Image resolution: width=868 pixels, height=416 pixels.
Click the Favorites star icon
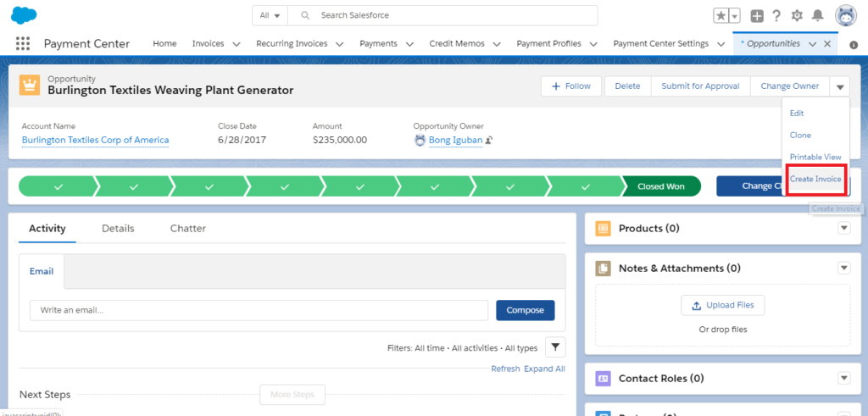click(721, 16)
